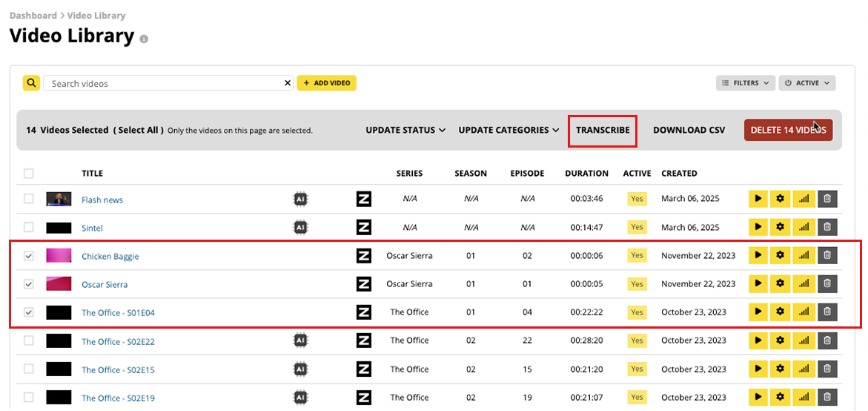Toggle the select-all header checkbox

[29, 174]
